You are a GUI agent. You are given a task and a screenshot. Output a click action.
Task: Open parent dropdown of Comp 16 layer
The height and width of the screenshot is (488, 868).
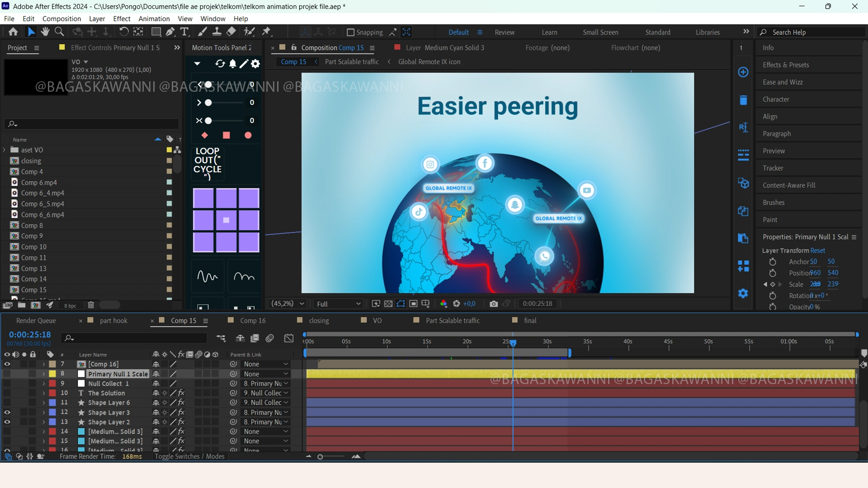(x=265, y=364)
